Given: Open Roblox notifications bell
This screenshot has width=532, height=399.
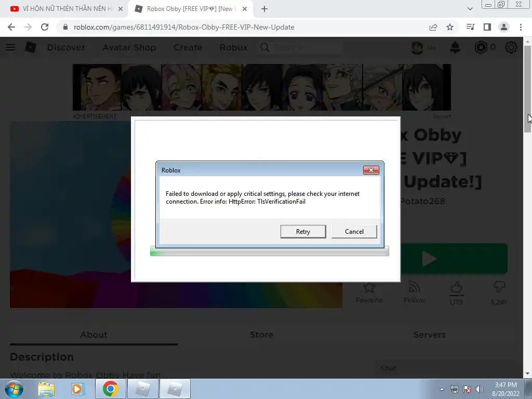Looking at the screenshot, I should (455, 47).
